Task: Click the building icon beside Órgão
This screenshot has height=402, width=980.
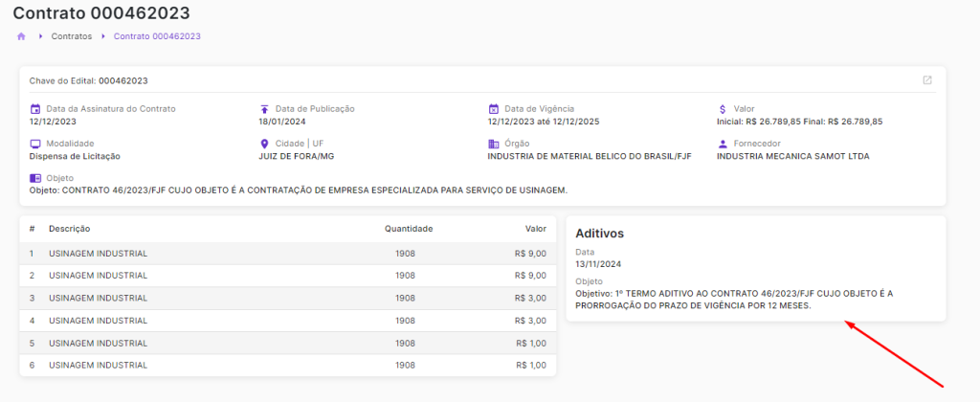Action: pyautogui.click(x=494, y=144)
